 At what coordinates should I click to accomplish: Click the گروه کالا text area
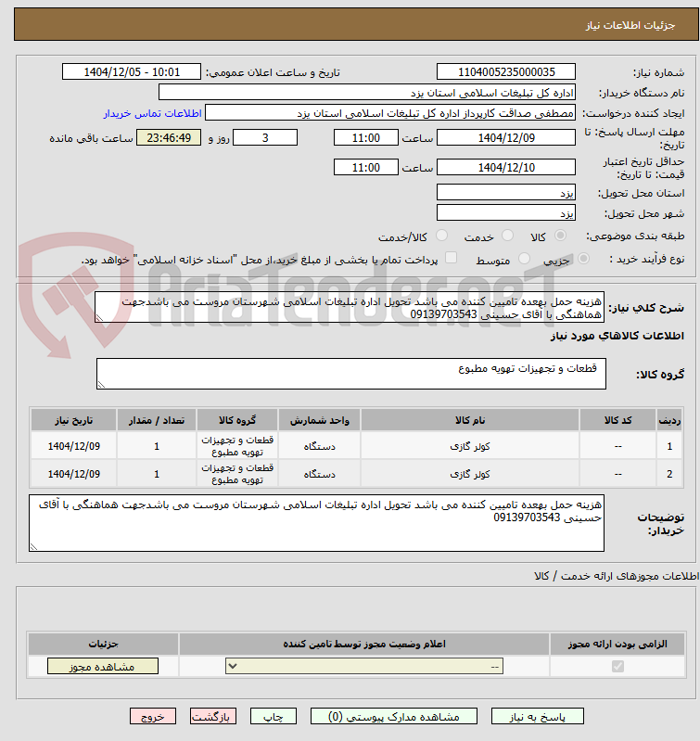tap(351, 374)
